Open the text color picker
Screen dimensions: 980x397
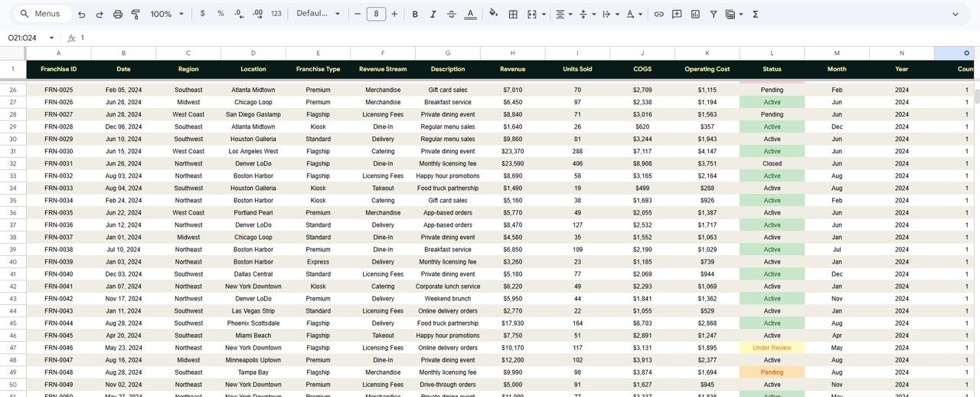tap(470, 14)
